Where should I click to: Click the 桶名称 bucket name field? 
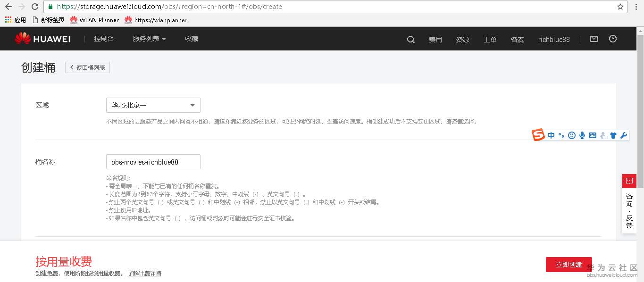pos(153,162)
